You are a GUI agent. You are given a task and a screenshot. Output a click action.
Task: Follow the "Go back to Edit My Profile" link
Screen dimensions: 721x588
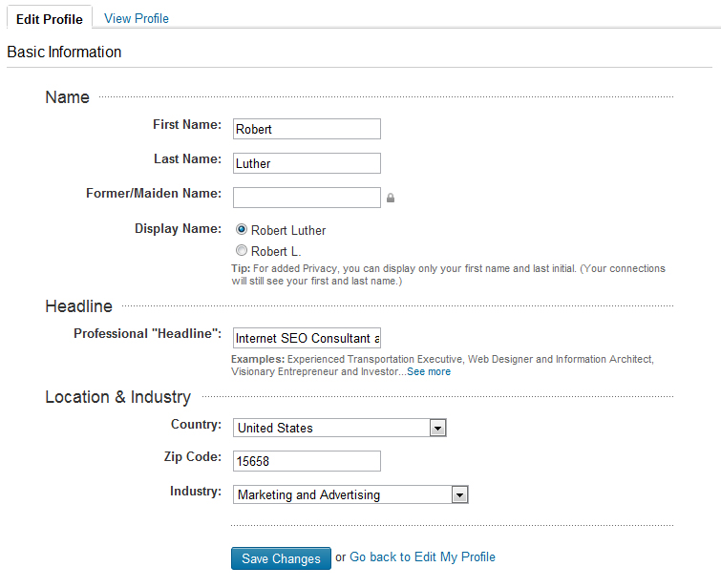point(422,557)
